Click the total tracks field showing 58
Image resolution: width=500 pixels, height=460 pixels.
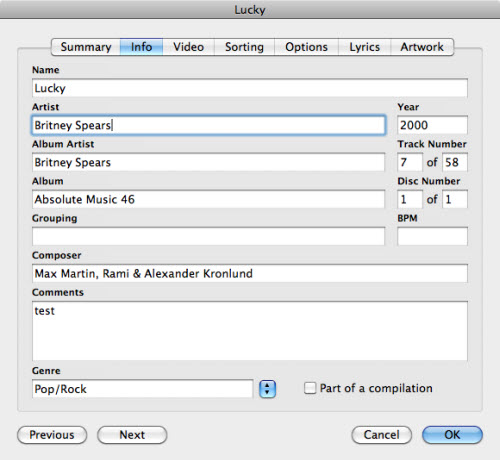click(x=455, y=162)
